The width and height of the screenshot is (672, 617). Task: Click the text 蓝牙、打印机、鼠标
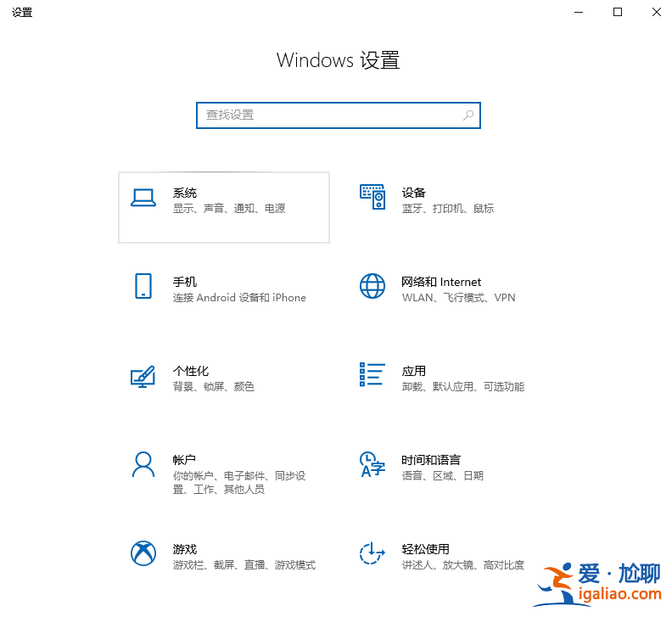pos(448,209)
